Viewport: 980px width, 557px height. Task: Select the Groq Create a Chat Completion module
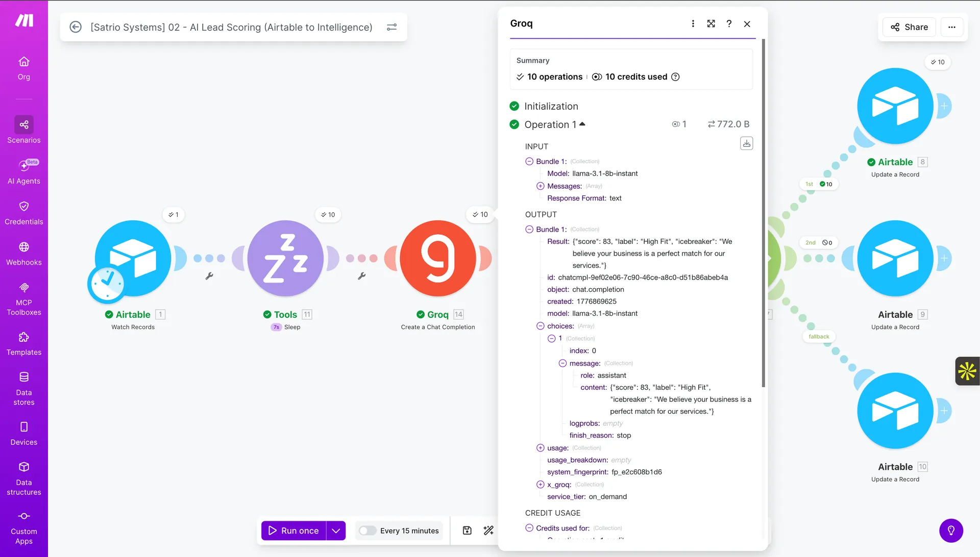pos(438,259)
